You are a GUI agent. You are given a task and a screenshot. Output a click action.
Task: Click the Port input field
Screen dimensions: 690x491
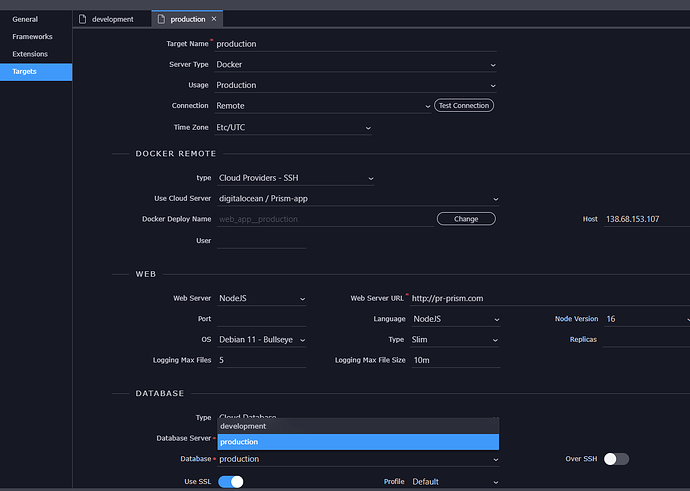click(261, 319)
